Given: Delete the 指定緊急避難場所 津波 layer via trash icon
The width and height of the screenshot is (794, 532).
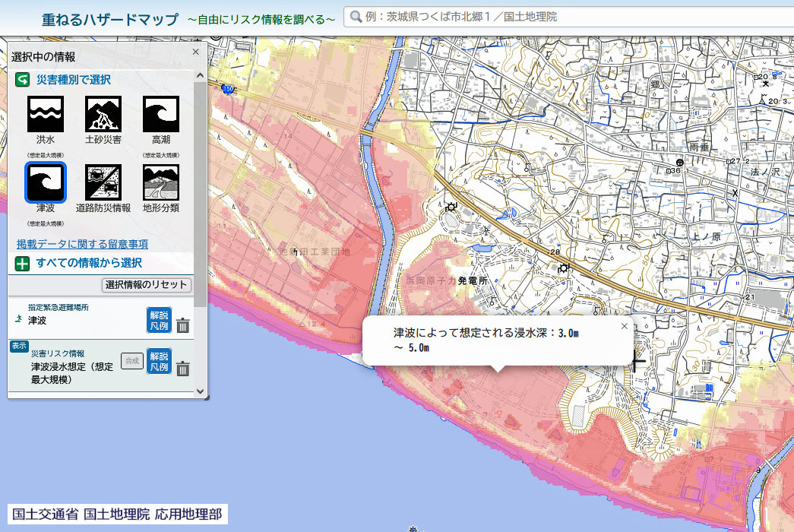Looking at the screenshot, I should [x=183, y=325].
